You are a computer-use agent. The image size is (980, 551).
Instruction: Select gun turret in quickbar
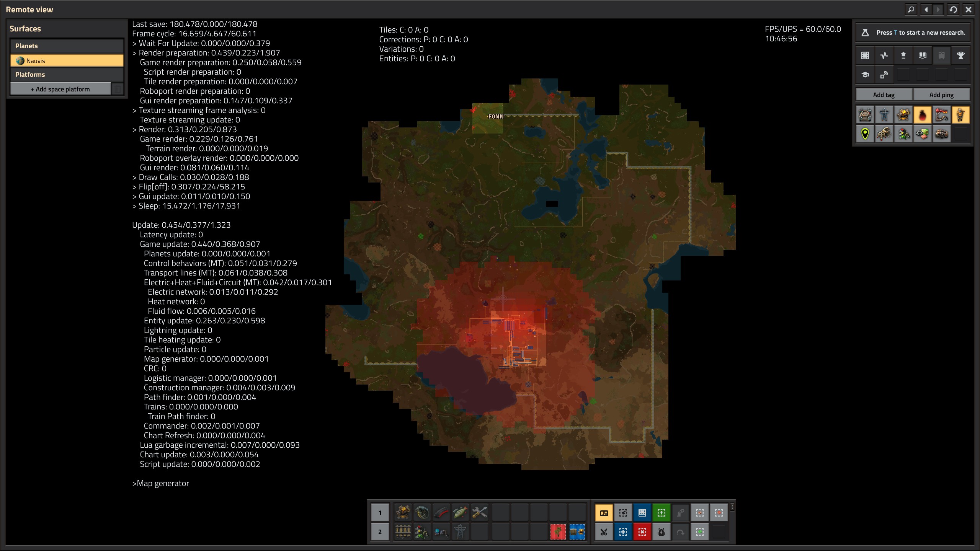tap(403, 512)
